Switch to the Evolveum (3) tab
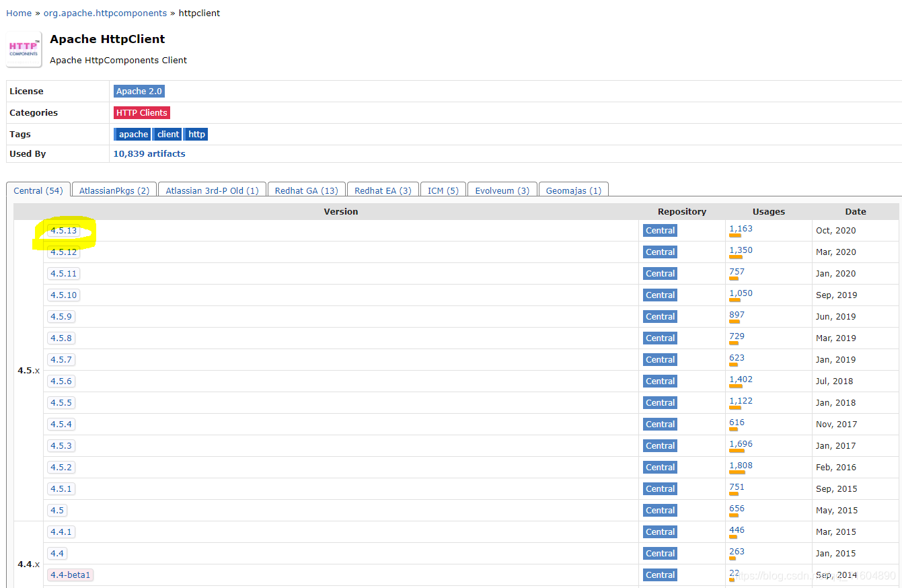This screenshot has height=588, width=902. click(x=502, y=190)
